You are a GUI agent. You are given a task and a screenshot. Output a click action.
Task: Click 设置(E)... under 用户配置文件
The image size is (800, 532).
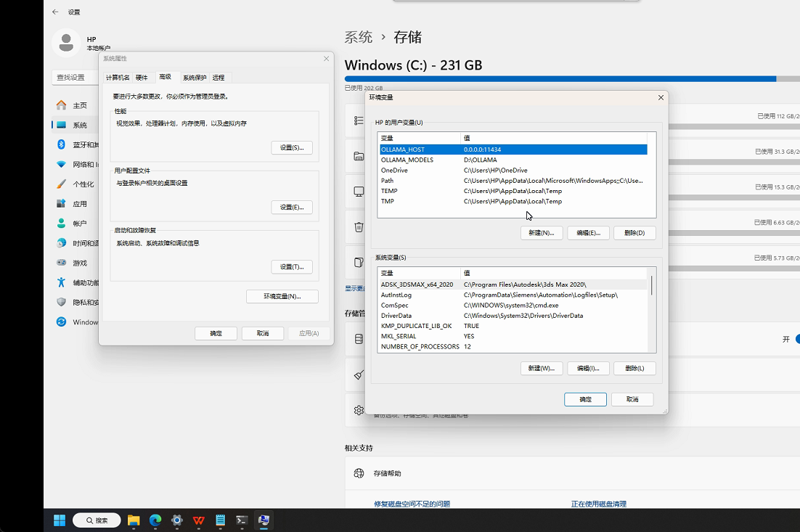(292, 207)
